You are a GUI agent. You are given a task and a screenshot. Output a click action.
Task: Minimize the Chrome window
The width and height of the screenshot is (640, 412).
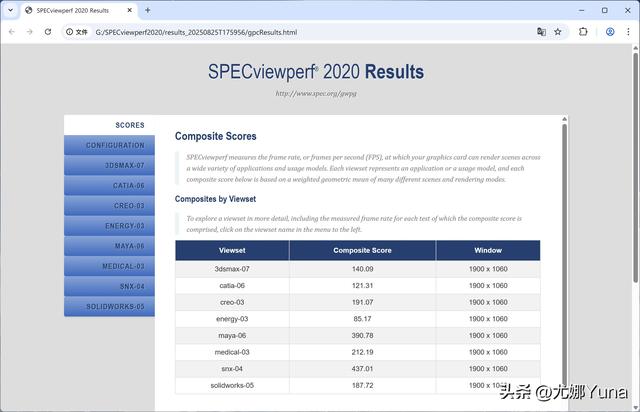point(582,10)
